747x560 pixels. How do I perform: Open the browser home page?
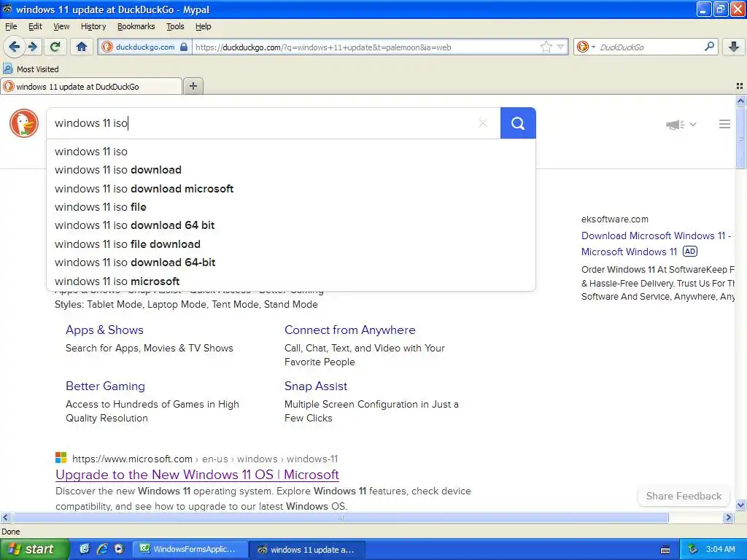pyautogui.click(x=82, y=47)
